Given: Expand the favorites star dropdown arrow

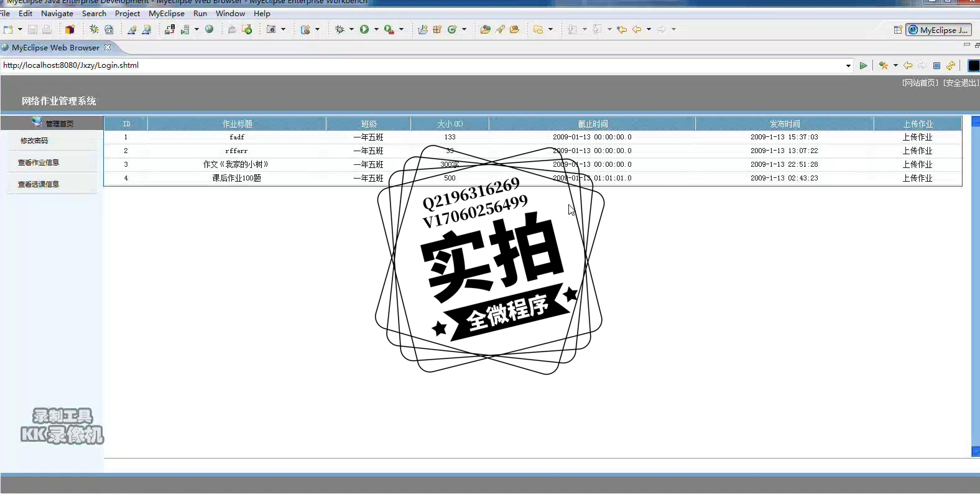Looking at the screenshot, I should coord(895,65).
